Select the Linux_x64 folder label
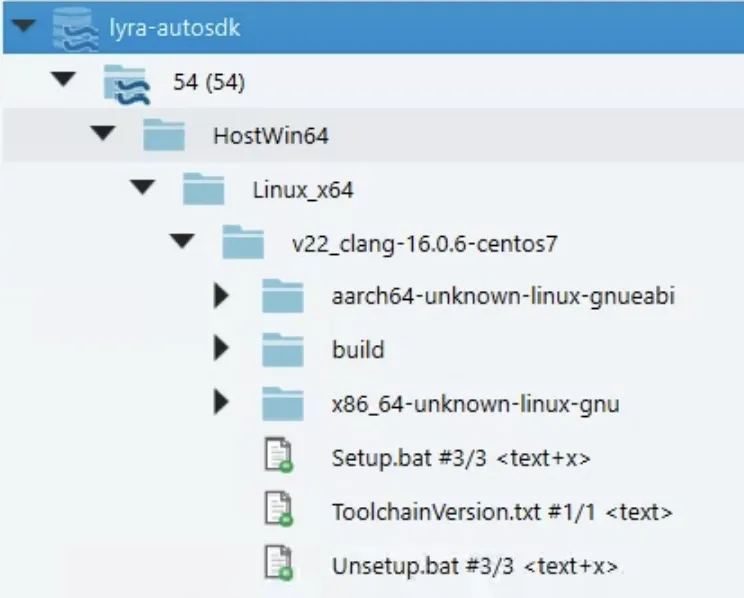744x598 pixels. pos(302,189)
